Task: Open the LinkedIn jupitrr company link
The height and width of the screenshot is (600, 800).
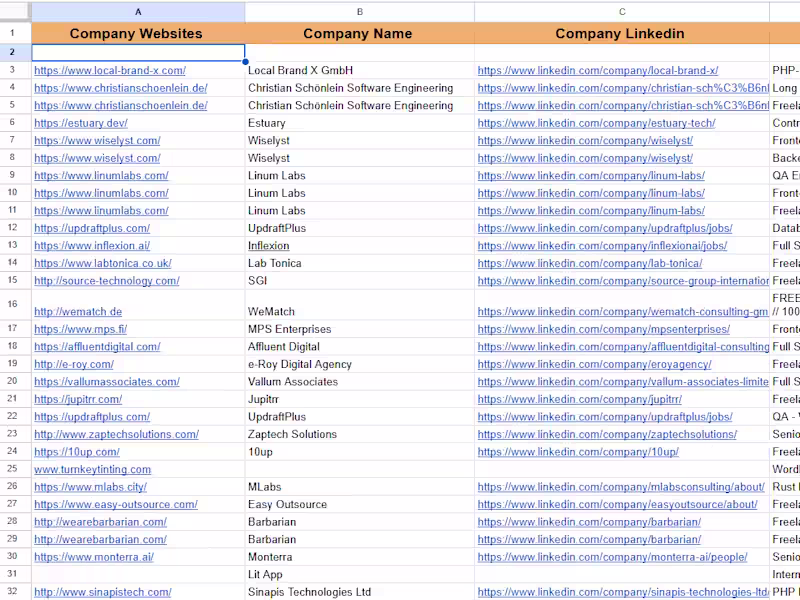Action: pos(580,399)
